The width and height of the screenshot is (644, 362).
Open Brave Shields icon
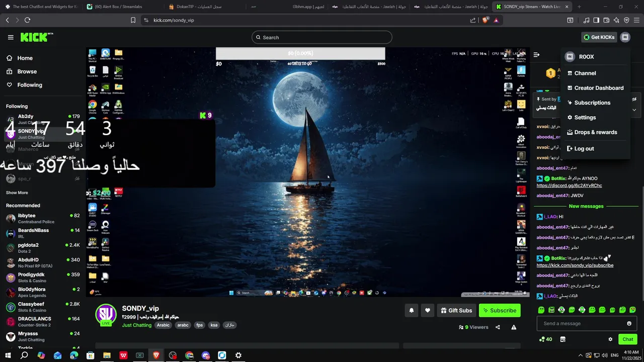click(485, 20)
